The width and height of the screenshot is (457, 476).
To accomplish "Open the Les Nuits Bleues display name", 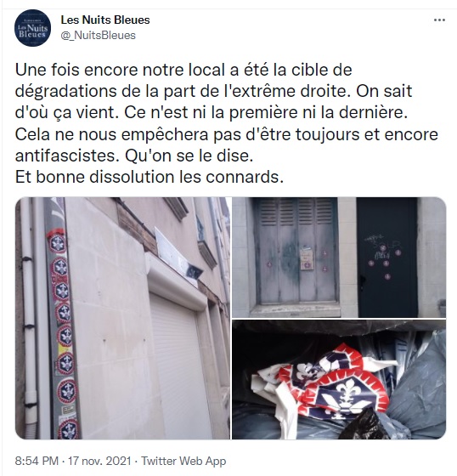I will tap(105, 20).
